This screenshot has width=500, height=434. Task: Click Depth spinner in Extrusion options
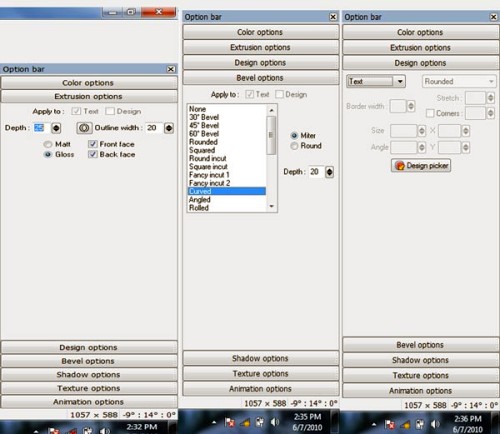point(56,128)
